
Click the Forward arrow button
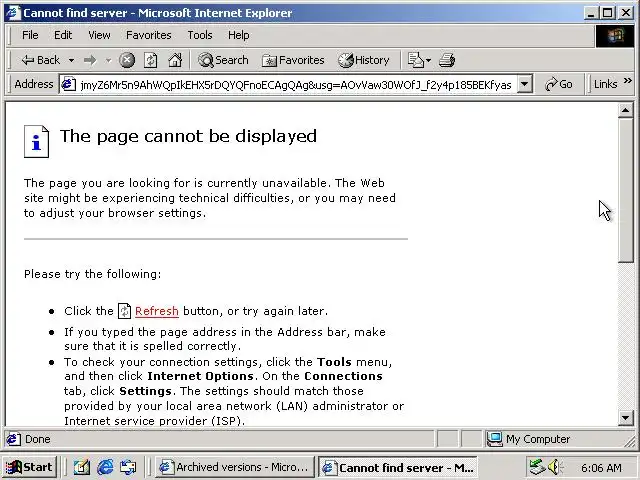pyautogui.click(x=90, y=60)
